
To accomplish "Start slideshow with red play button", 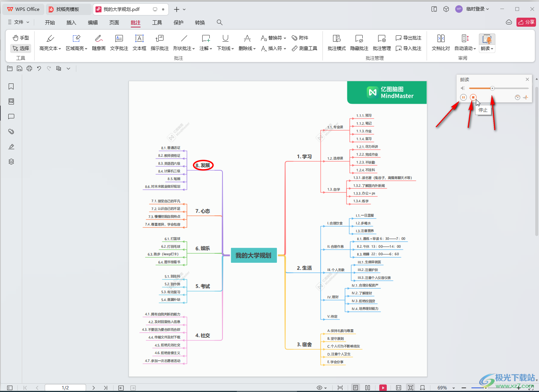I will point(383,387).
